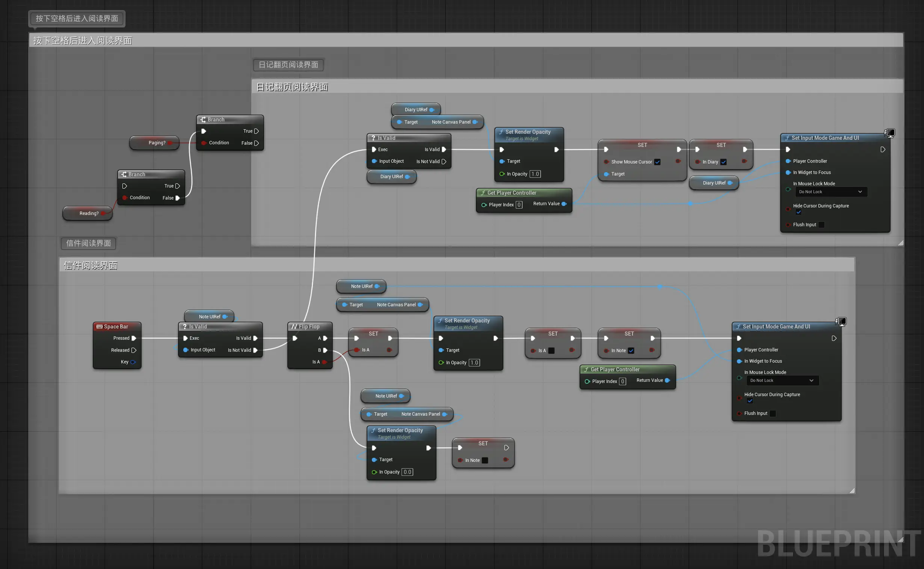Click the resize handle of the 信件阅读界面 comment box
The width and height of the screenshot is (924, 569).
click(x=852, y=491)
